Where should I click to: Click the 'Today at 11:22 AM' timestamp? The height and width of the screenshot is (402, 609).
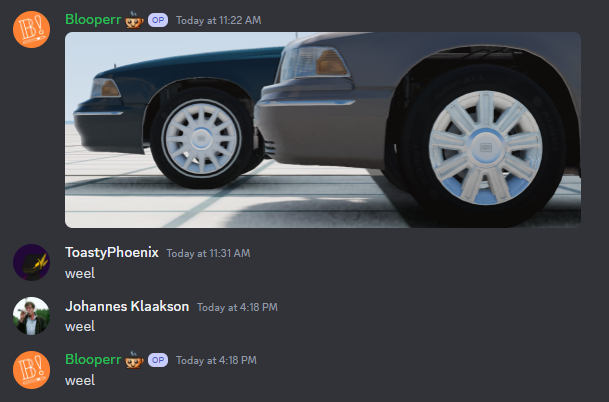point(219,21)
